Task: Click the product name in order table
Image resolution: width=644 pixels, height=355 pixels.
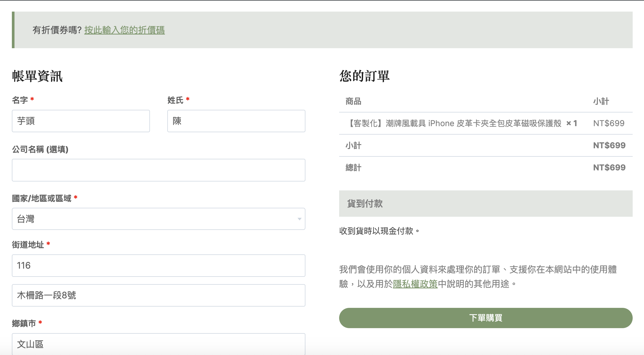Action: click(455, 123)
